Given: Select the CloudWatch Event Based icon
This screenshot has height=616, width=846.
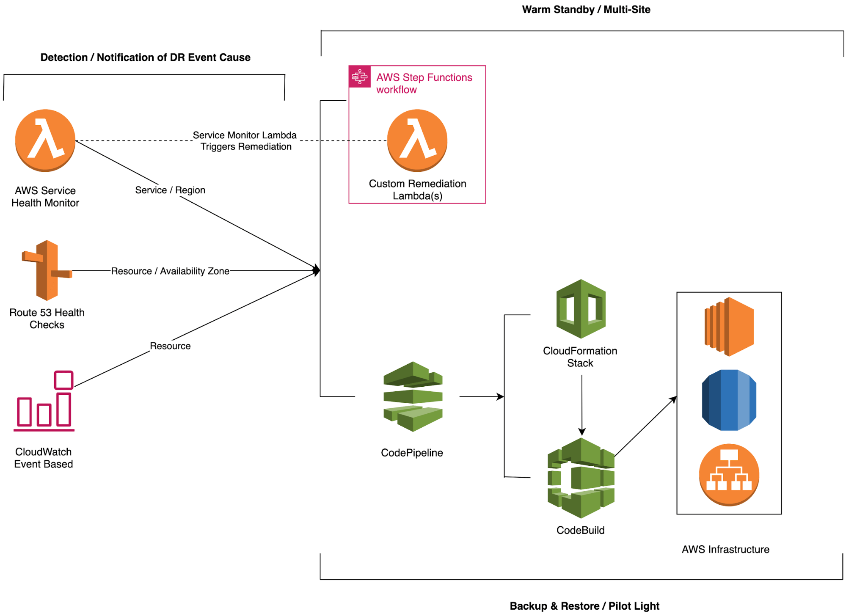Looking at the screenshot, I should (44, 401).
